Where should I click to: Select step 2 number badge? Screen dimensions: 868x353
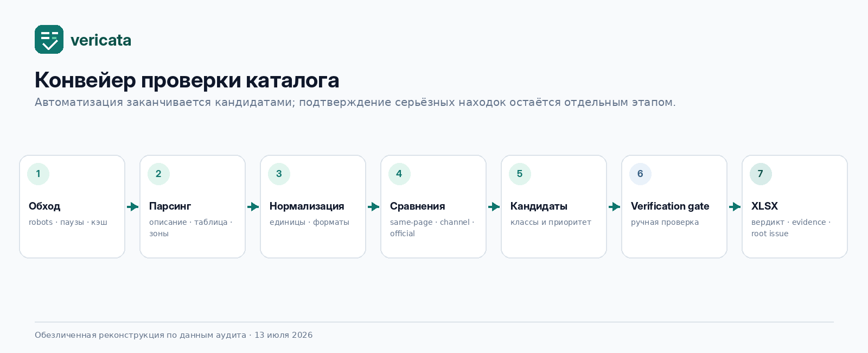(x=158, y=174)
